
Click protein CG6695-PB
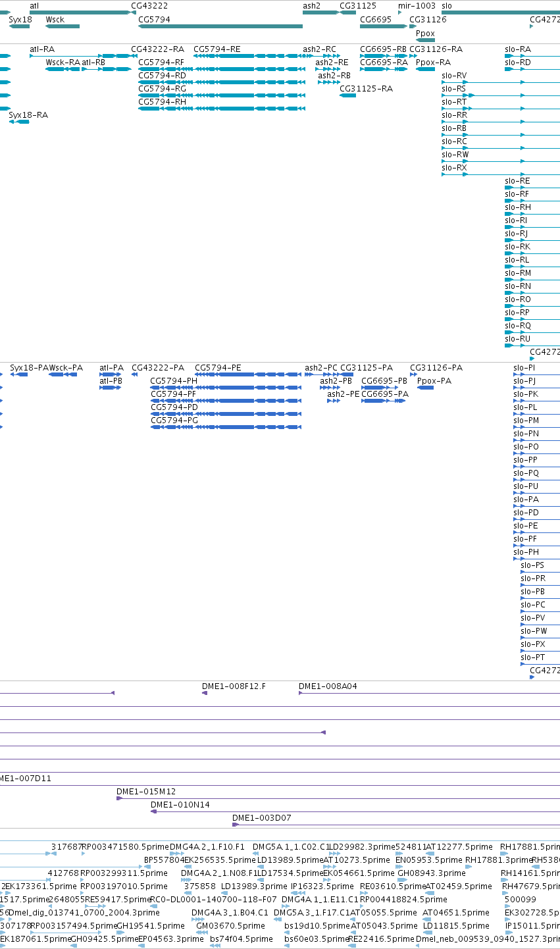(384, 381)
